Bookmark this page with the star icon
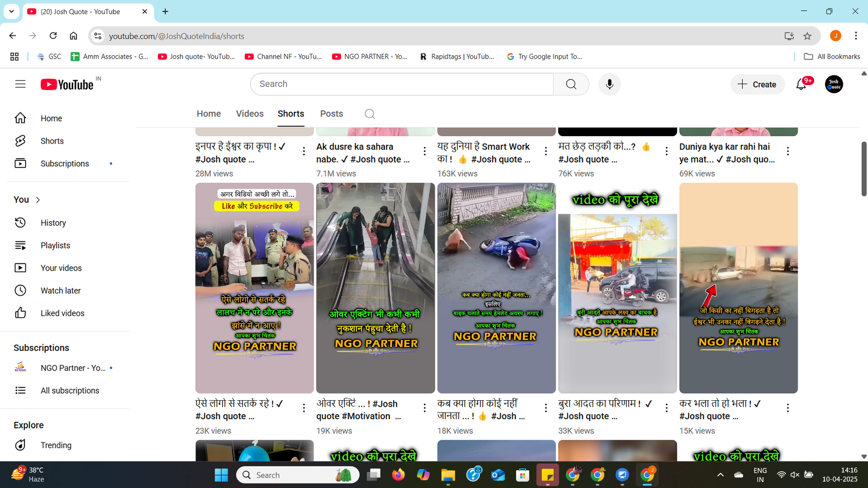 pos(807,36)
